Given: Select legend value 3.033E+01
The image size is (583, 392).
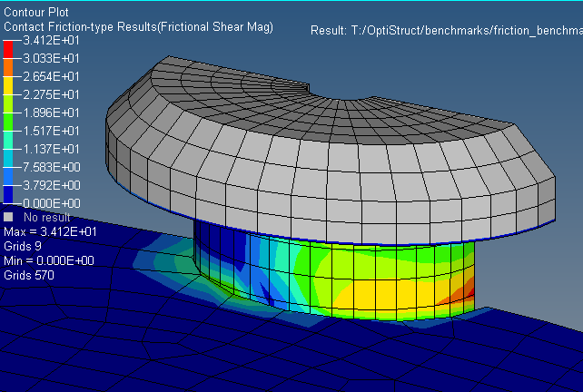Looking at the screenshot, I should tap(52, 58).
